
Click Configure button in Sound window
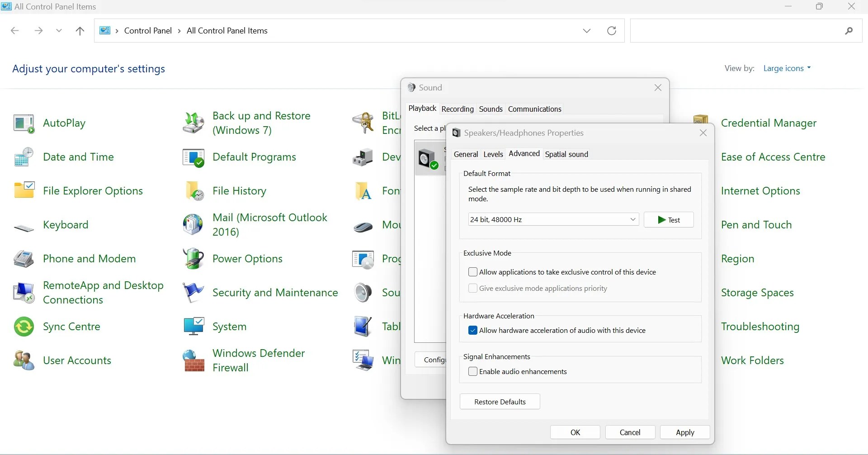(431, 360)
